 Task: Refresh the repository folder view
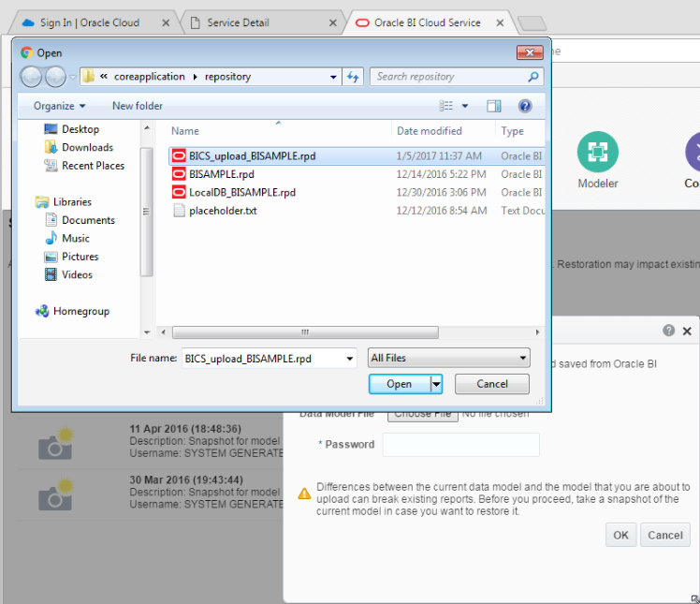point(353,77)
